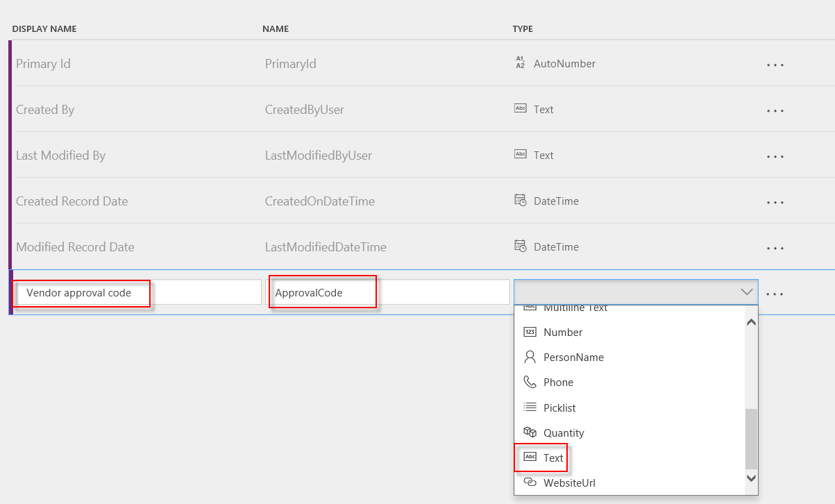
Task: Choose WebsiteUrl type option
Action: click(x=568, y=482)
